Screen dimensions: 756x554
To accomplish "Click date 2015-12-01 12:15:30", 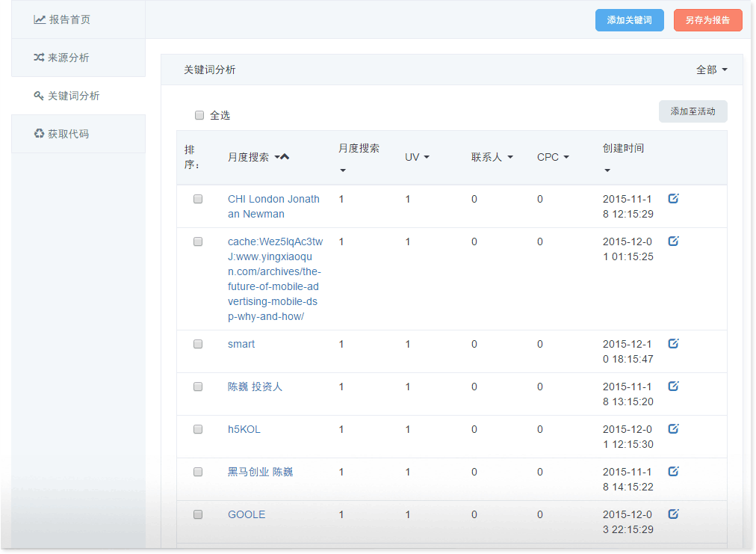I will point(628,437).
